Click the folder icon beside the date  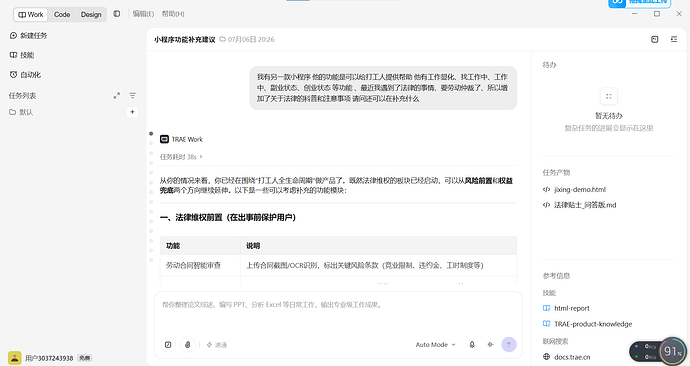click(x=223, y=39)
